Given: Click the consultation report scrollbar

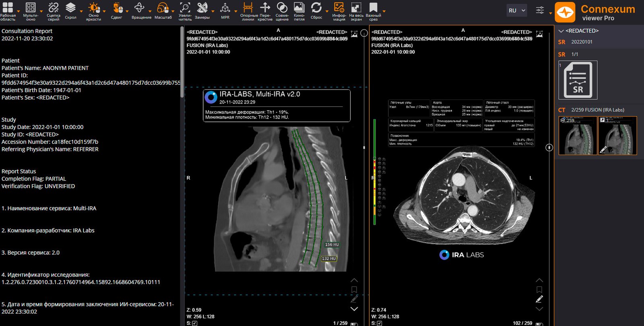Looking at the screenshot, I should [182, 62].
